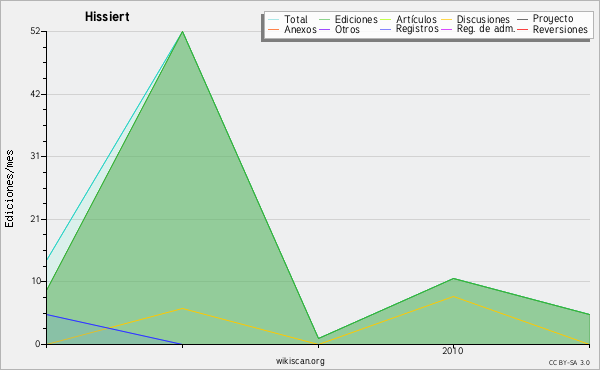The height and width of the screenshot is (370, 600).
Task: Click the red Reversiones legend line swatch
Action: [x=522, y=29]
